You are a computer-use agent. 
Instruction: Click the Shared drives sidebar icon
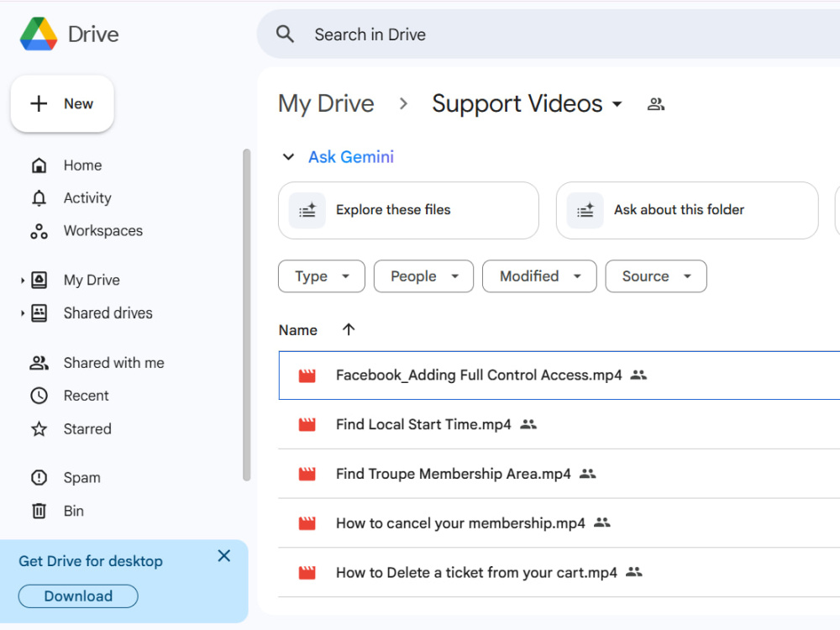pyautogui.click(x=39, y=312)
